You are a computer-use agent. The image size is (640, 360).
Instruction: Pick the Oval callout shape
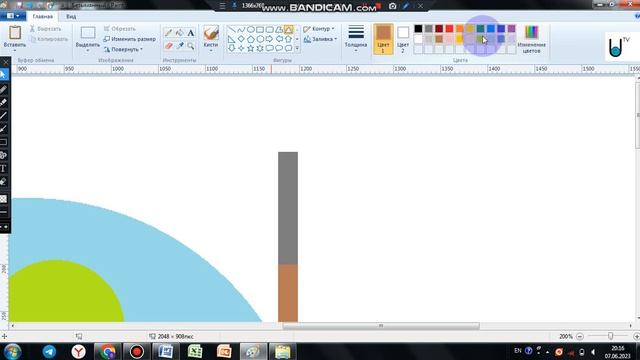[279, 48]
